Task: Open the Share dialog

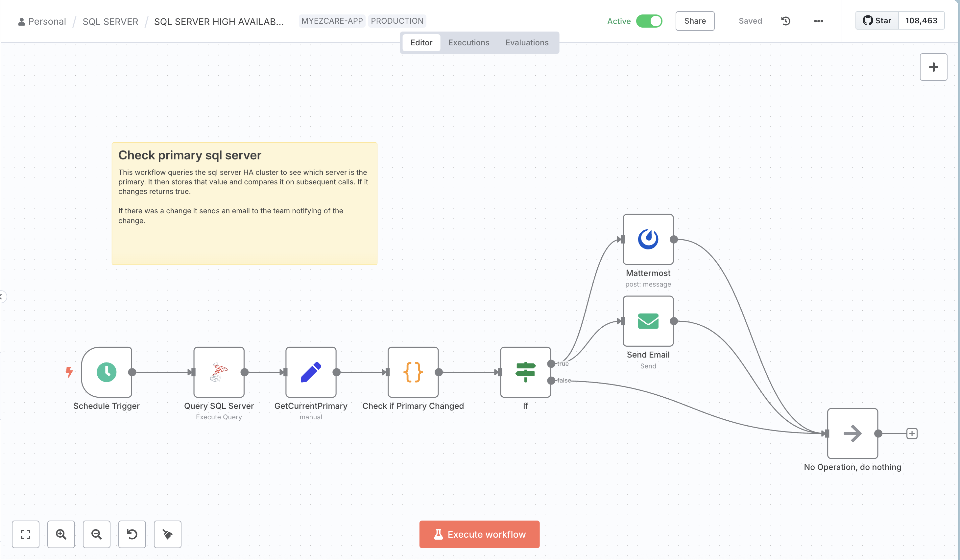Action: coord(694,21)
